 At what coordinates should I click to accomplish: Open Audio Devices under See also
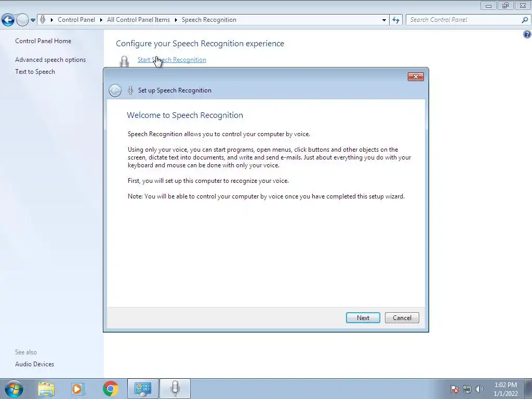coord(35,364)
